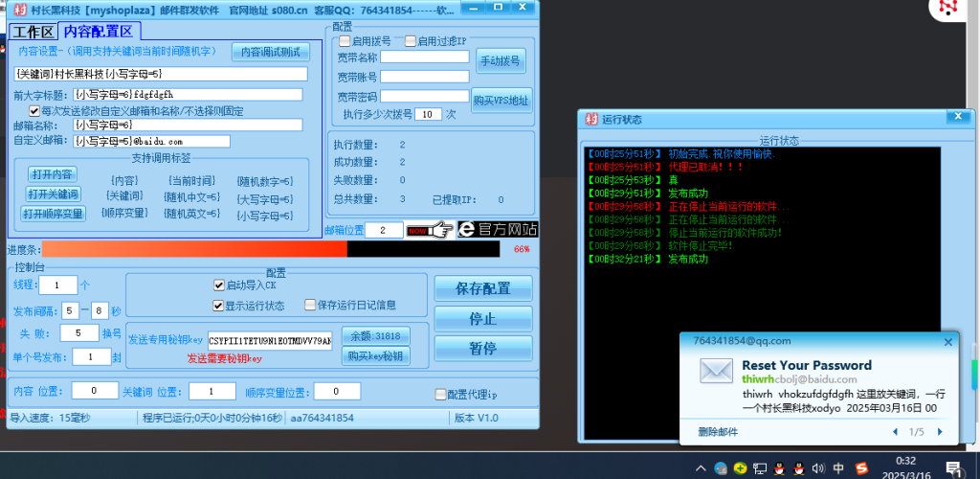Screen dimensions: 980x479
Task: Click the 购买VPS地址 button
Action: (501, 100)
